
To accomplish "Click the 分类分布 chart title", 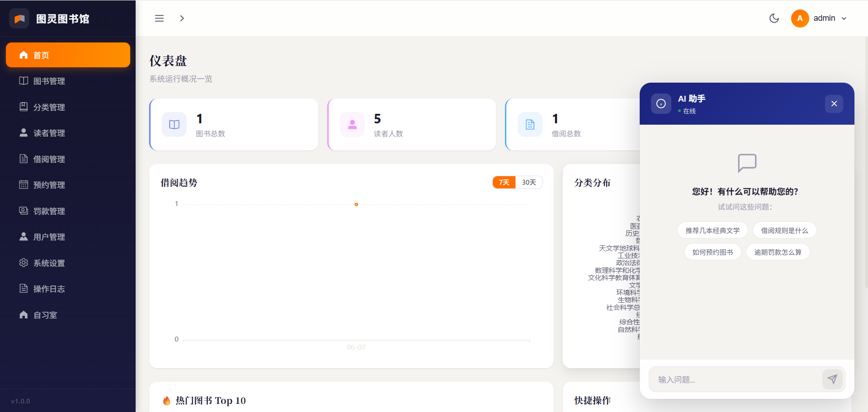I will tap(592, 183).
